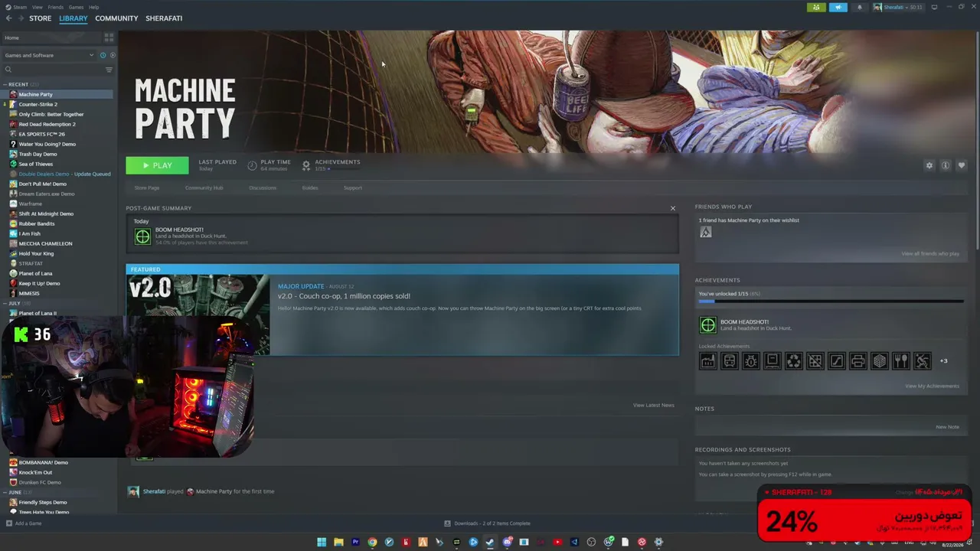Viewport: 980px width, 551px height.
Task: Show Machine Party game info icon
Action: pyautogui.click(x=946, y=165)
